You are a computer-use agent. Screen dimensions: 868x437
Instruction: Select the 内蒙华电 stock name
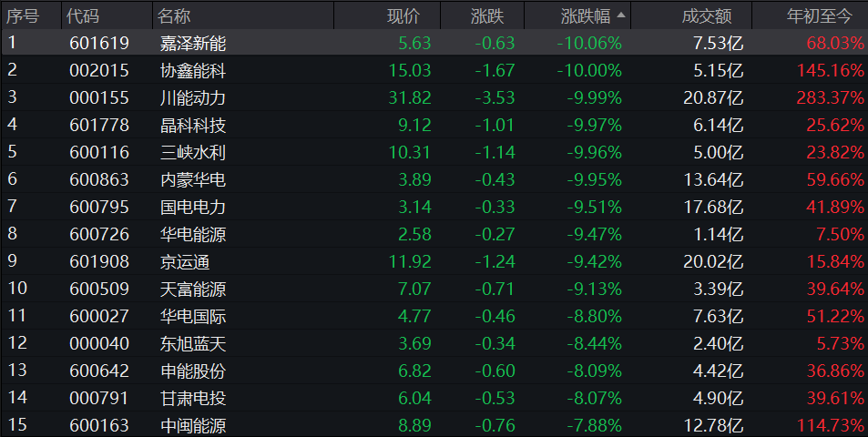point(192,179)
